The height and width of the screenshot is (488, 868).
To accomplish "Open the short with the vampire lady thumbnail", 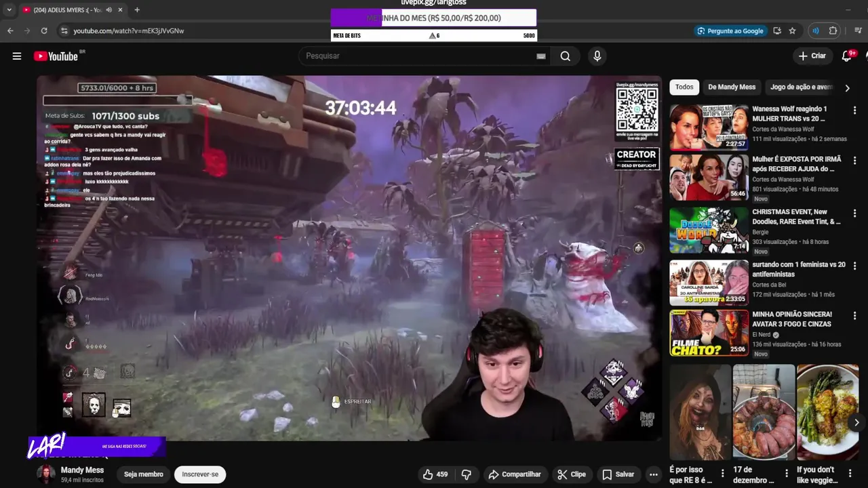I will (x=701, y=413).
